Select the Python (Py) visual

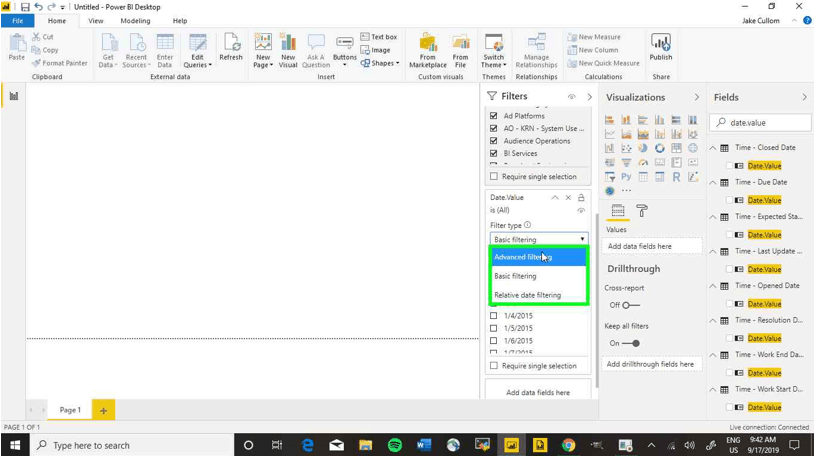(626, 177)
